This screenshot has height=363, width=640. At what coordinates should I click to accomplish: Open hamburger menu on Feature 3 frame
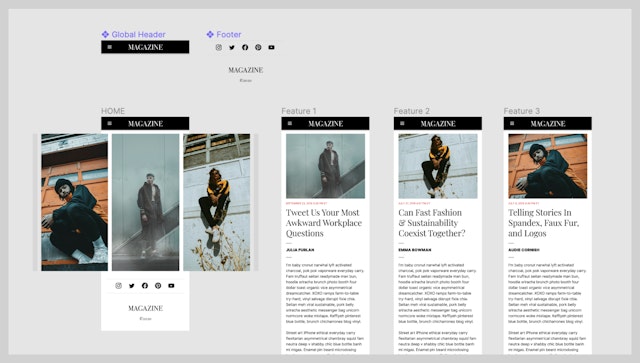[x=512, y=123]
